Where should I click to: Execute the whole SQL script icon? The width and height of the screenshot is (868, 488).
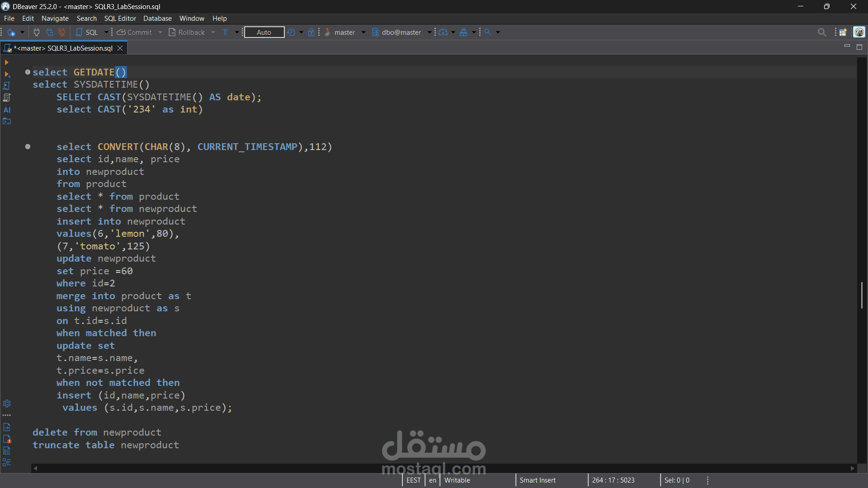pos(7,86)
